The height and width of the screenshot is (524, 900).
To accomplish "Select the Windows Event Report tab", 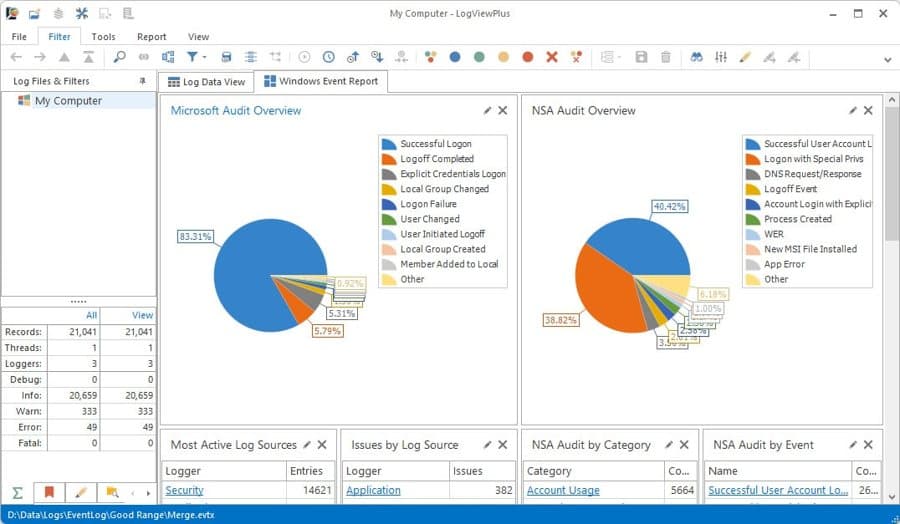I will (321, 81).
